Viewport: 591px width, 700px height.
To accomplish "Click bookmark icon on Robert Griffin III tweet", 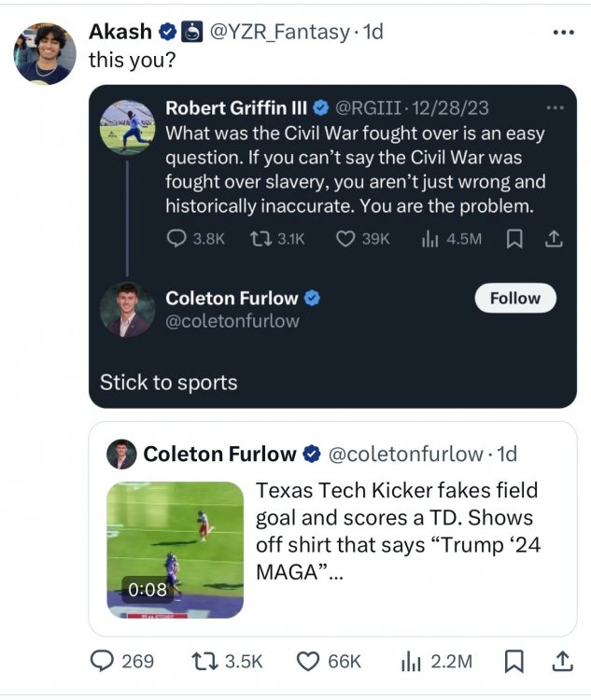I will point(513,239).
